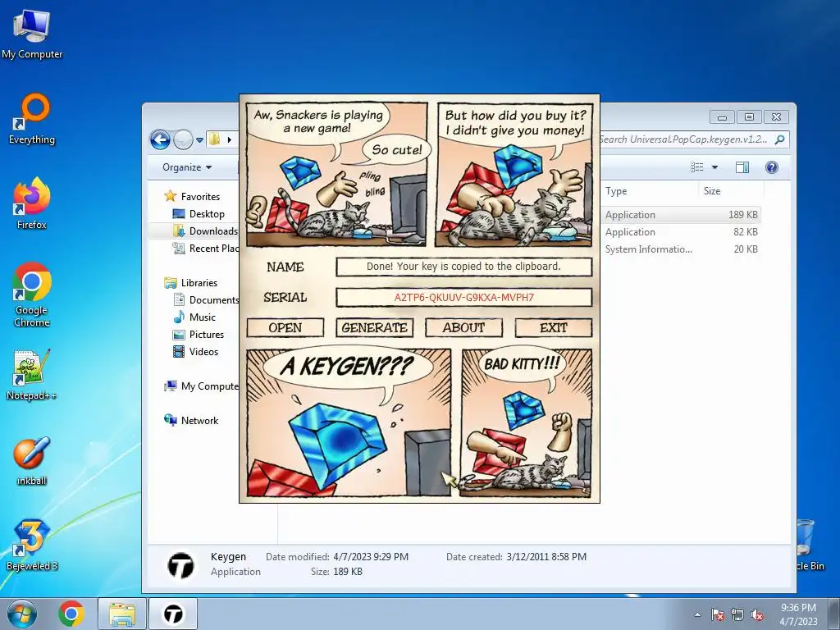The image size is (840, 630).
Task: Select the inkball desktop shortcut
Action: pos(32,459)
